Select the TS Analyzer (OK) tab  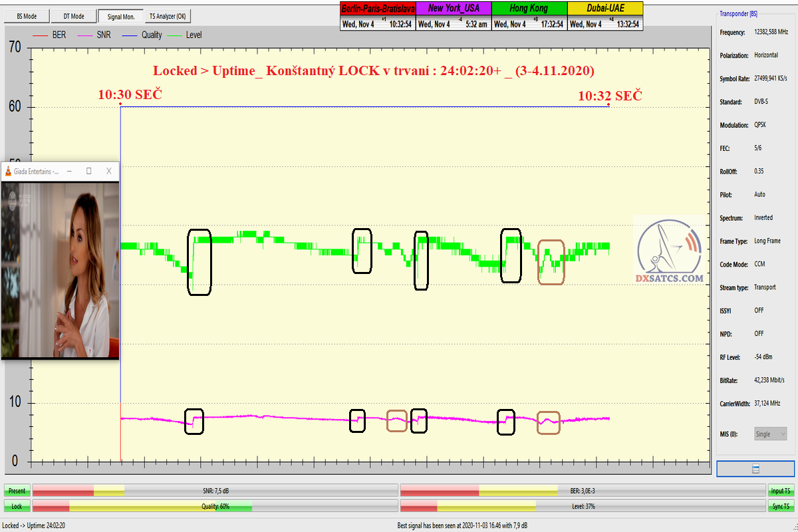[167, 16]
